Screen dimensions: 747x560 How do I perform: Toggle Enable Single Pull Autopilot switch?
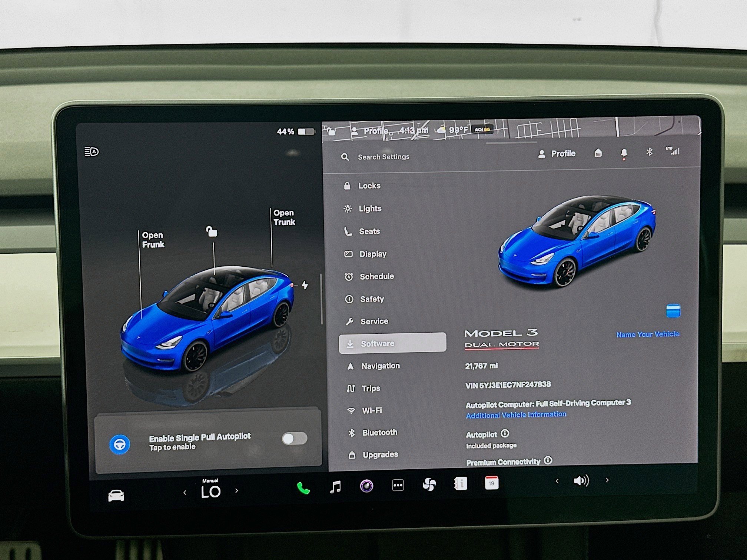pos(295,439)
